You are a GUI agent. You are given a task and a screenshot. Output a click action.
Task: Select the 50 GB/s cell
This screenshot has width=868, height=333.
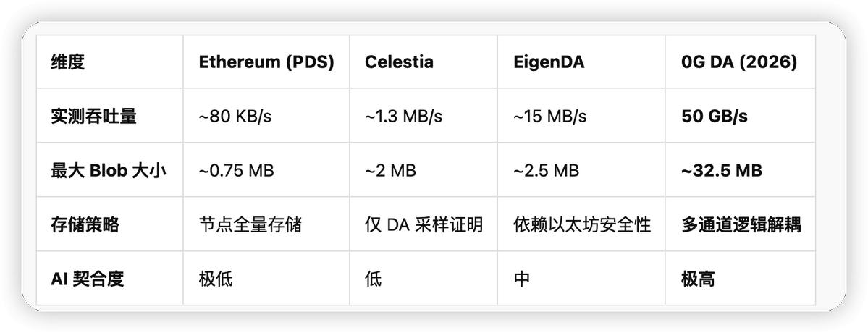(x=715, y=117)
